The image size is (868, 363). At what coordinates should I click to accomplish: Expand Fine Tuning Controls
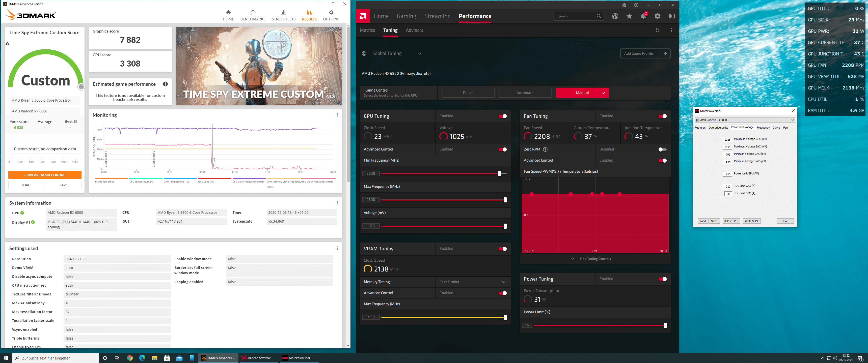[x=591, y=259]
